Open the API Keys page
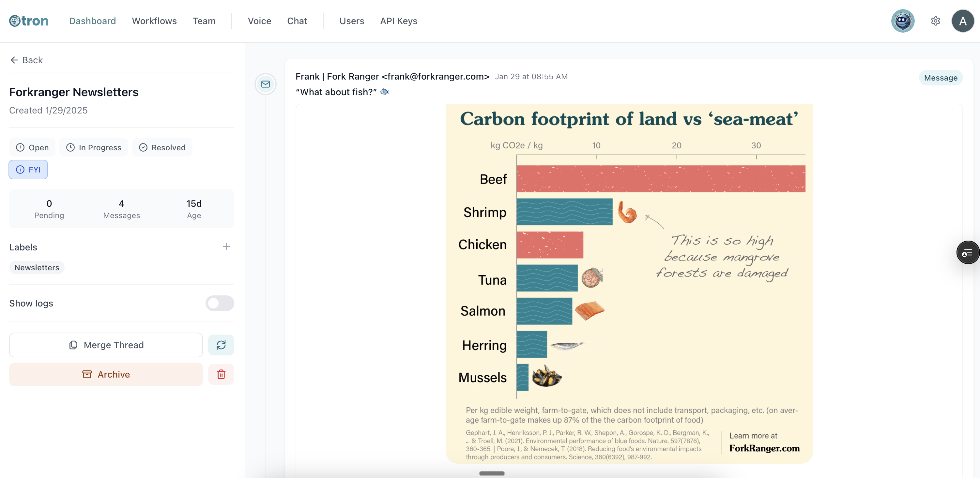Image resolution: width=980 pixels, height=478 pixels. click(398, 21)
